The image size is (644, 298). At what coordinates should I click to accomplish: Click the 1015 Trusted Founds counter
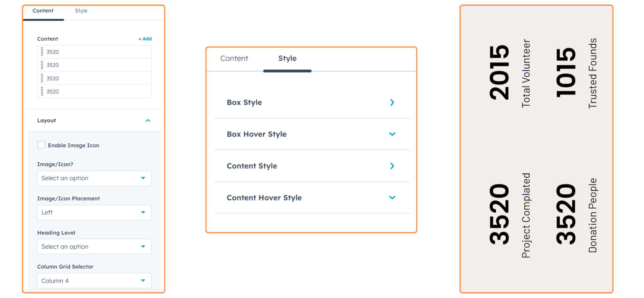[576, 74]
